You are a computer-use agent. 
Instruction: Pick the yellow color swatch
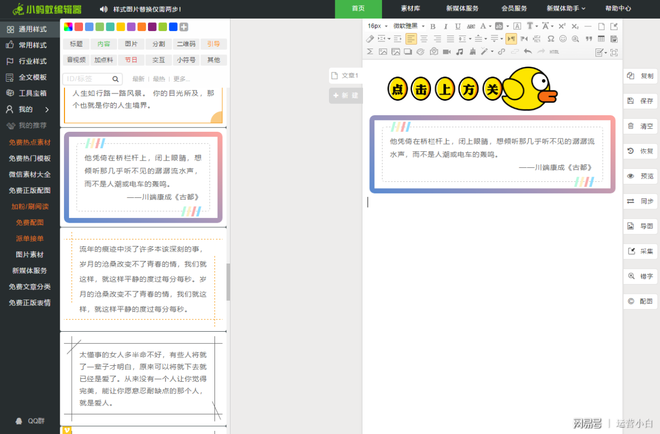[121, 27]
